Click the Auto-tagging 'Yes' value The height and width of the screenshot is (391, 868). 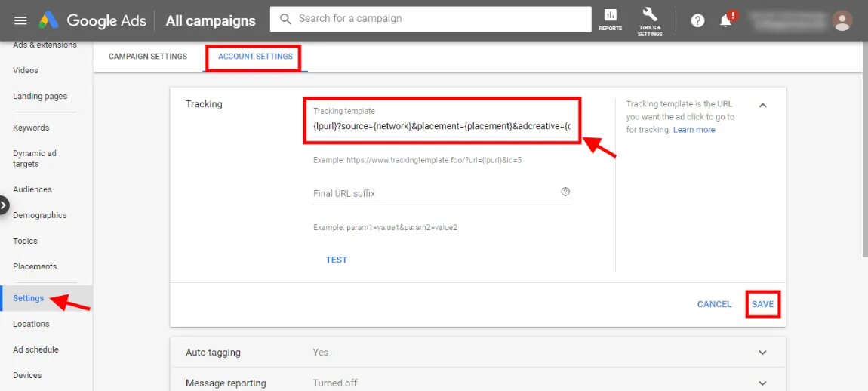(321, 353)
